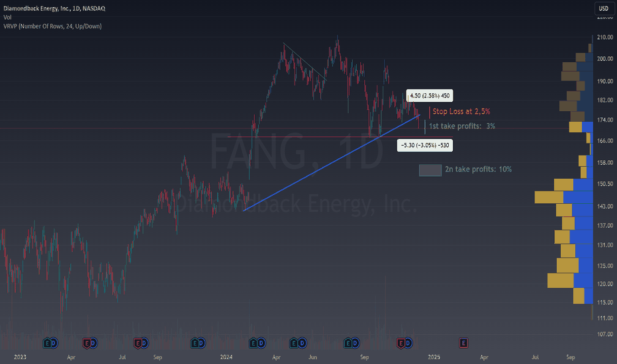
Task: Click the FANG, 1D chart watermark
Action: [297, 152]
